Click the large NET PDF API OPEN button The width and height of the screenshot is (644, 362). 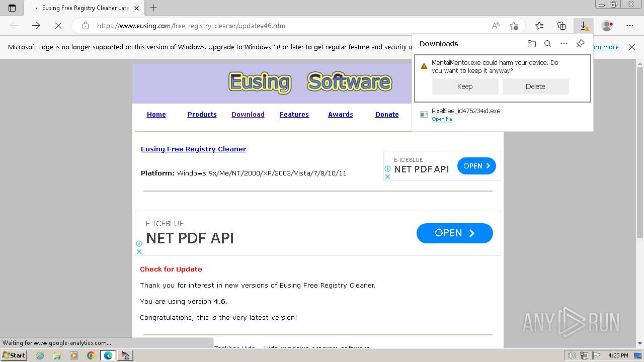point(455,233)
